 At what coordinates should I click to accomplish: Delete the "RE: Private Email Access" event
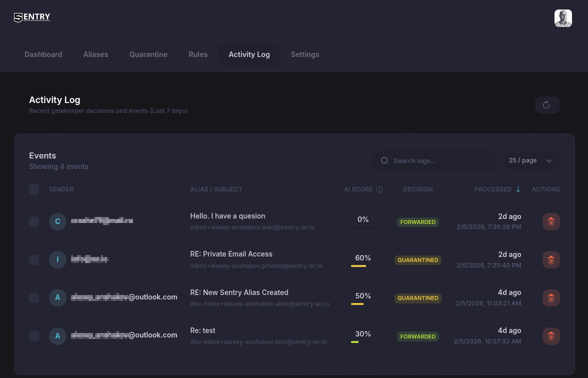551,259
